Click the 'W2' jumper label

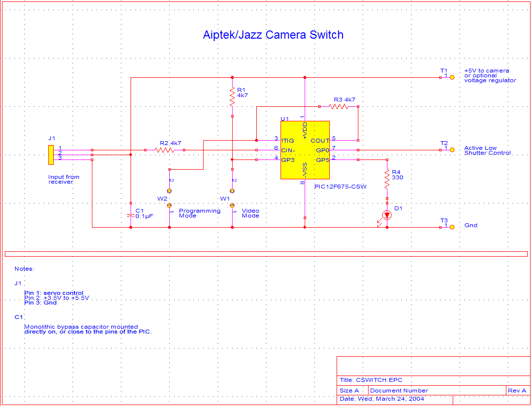162,199
